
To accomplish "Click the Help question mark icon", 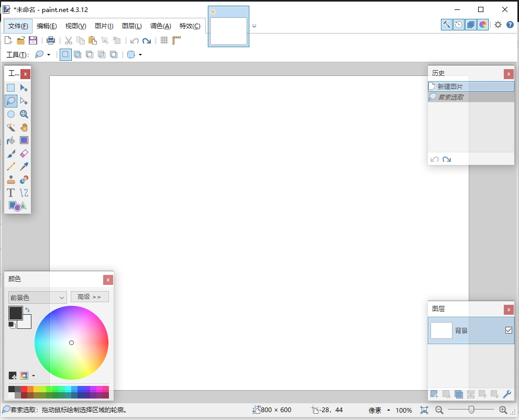I will (x=510, y=25).
